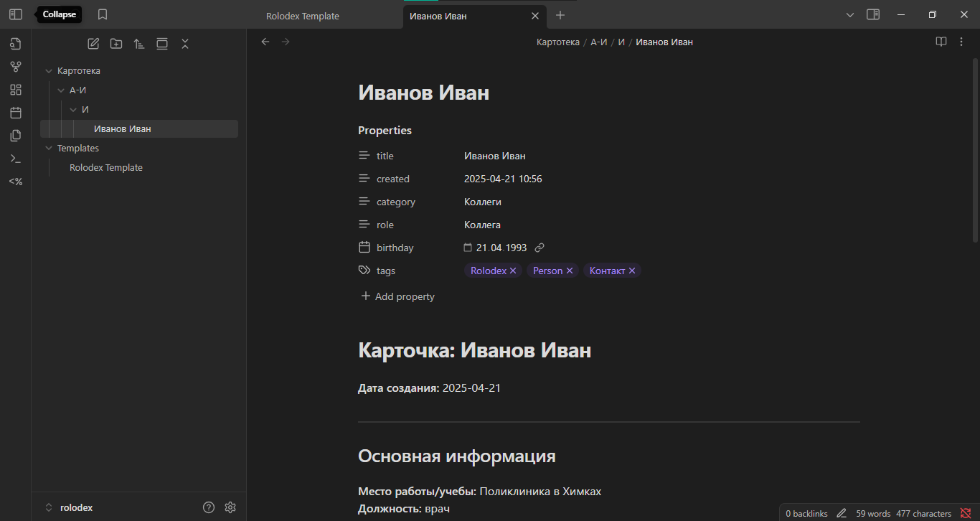Screen dimensions: 980x521
Task: Click the А-И breadcrumb
Action: tap(599, 42)
